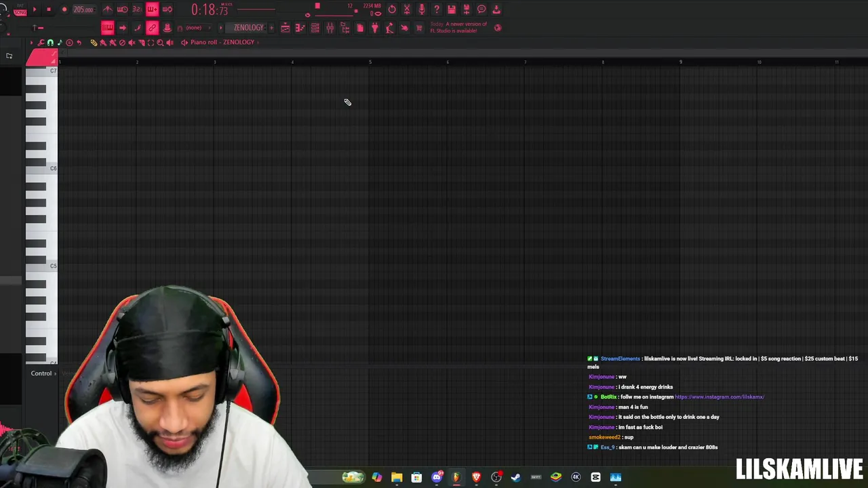
Task: Toggle wait for input to start
Action: click(123, 9)
